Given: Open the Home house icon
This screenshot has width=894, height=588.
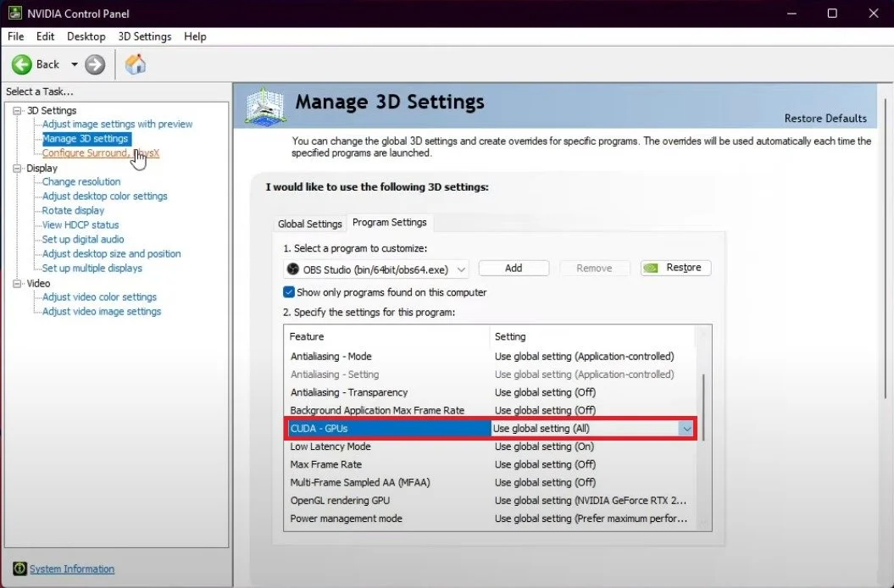Looking at the screenshot, I should 136,64.
